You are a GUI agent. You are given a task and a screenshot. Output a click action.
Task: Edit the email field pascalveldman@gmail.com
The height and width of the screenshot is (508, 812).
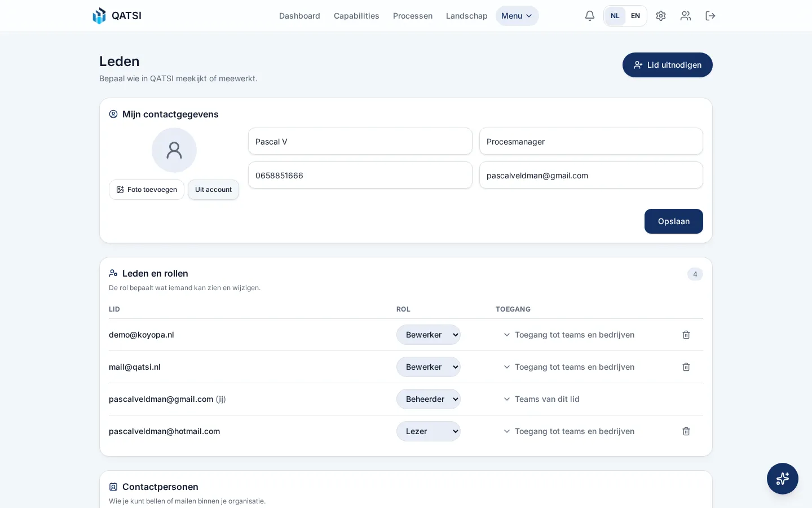coord(591,175)
